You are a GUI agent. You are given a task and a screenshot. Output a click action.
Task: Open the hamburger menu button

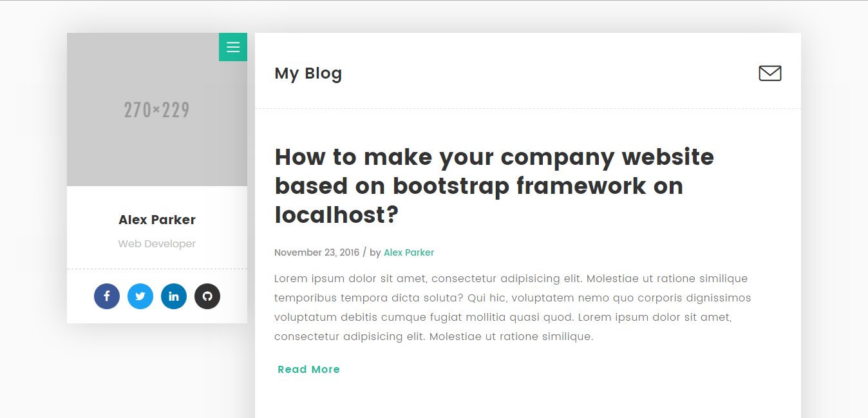click(233, 47)
